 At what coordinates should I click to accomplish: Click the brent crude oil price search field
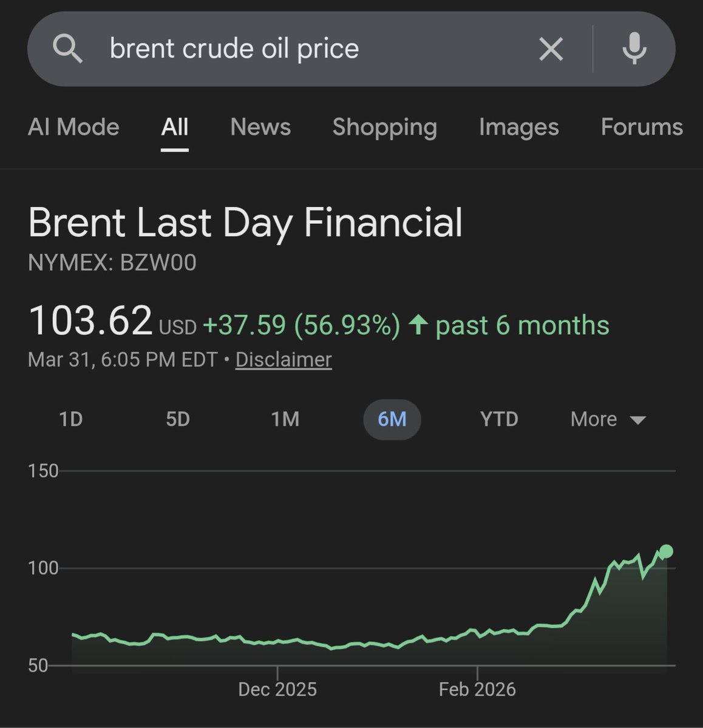pyautogui.click(x=304, y=49)
